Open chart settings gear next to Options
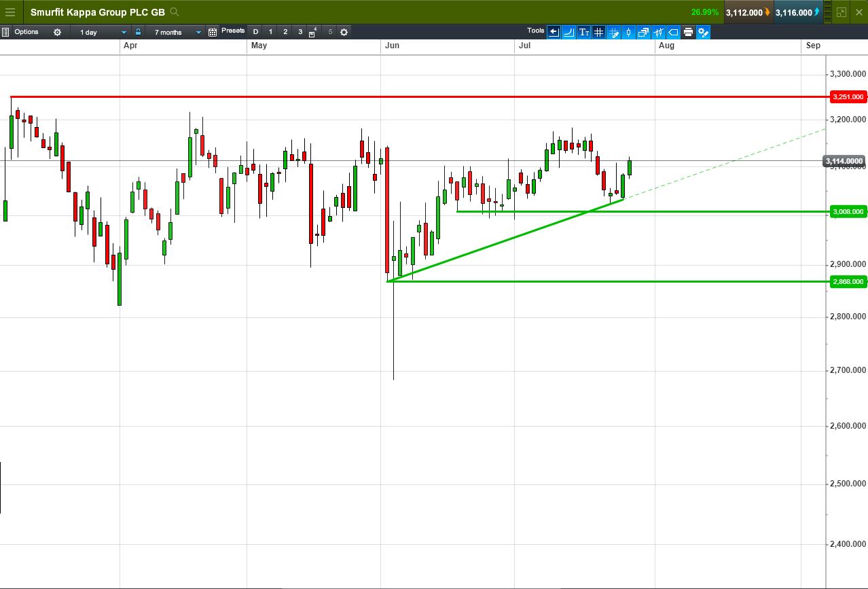 coord(57,32)
